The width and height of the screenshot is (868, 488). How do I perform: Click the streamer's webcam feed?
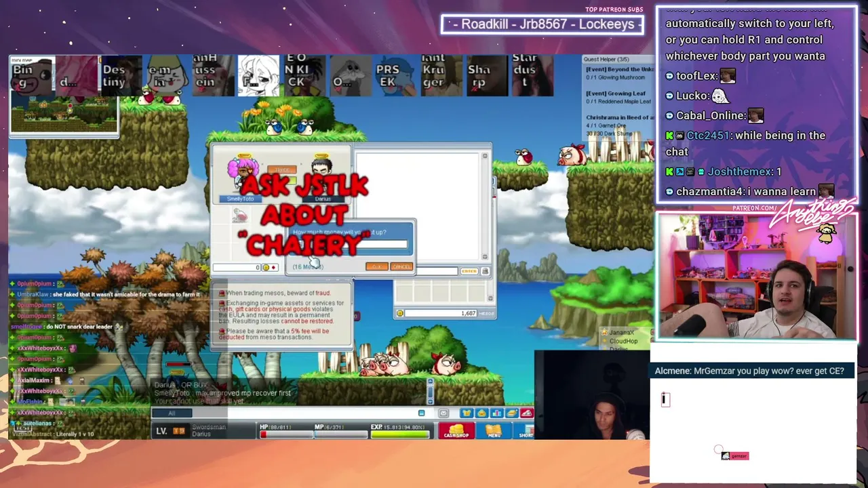click(x=756, y=276)
